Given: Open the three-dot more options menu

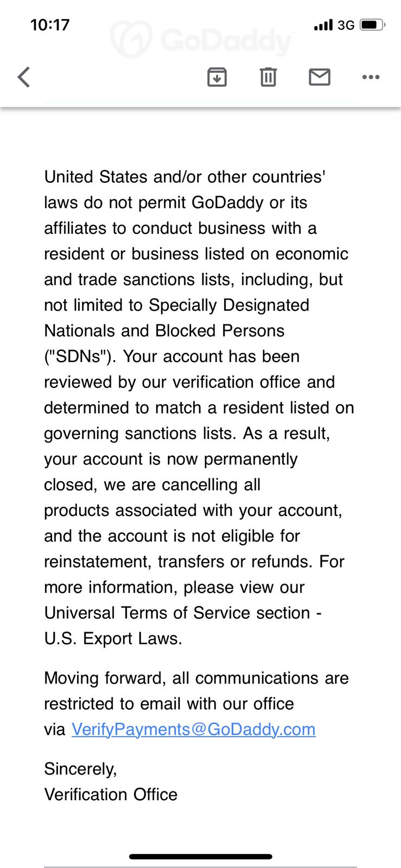Looking at the screenshot, I should (371, 77).
